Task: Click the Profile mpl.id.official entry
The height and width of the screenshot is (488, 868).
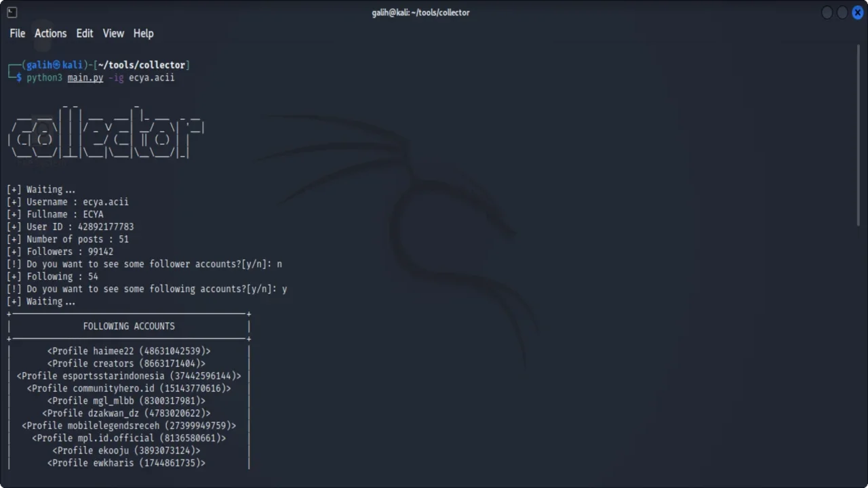Action: 129,438
